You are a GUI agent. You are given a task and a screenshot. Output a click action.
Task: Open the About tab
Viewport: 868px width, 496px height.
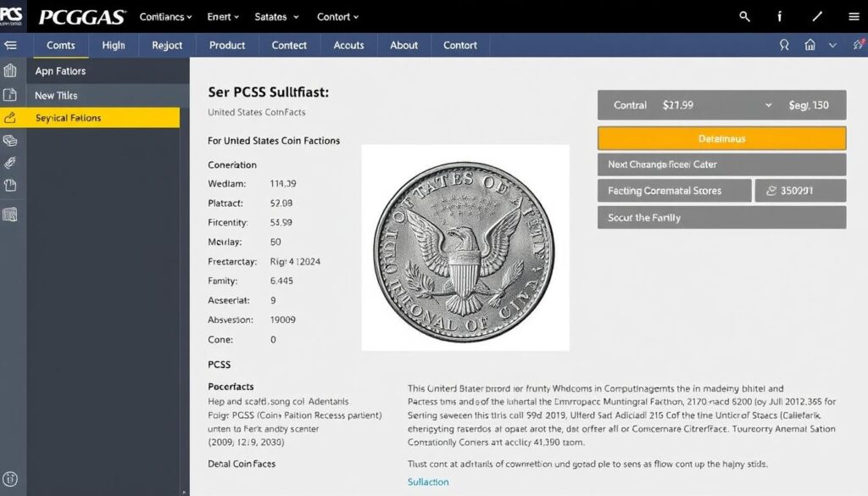click(x=403, y=45)
